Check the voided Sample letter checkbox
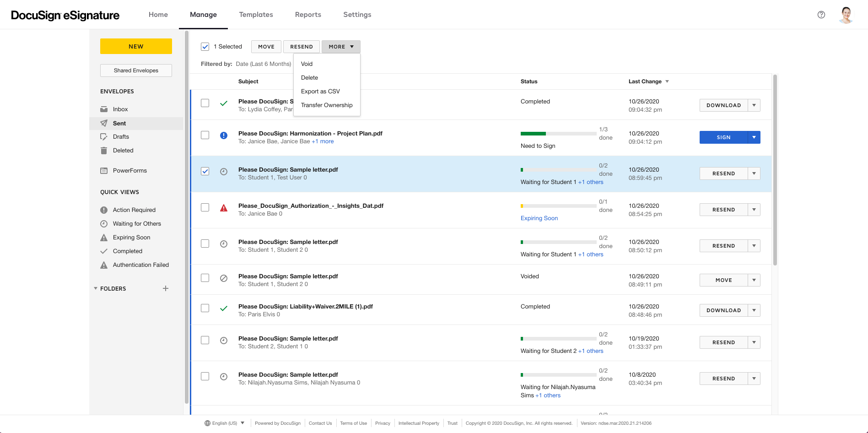This screenshot has height=433, width=868. (205, 278)
